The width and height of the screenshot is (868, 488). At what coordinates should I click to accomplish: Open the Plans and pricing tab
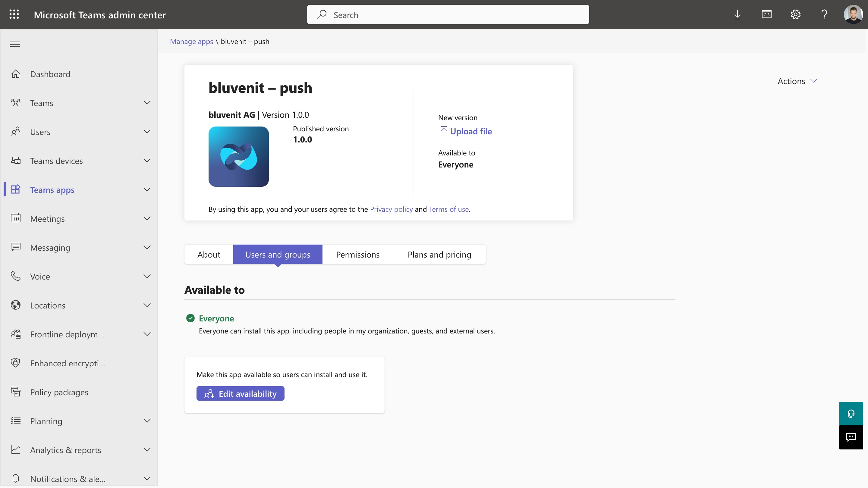tap(439, 254)
